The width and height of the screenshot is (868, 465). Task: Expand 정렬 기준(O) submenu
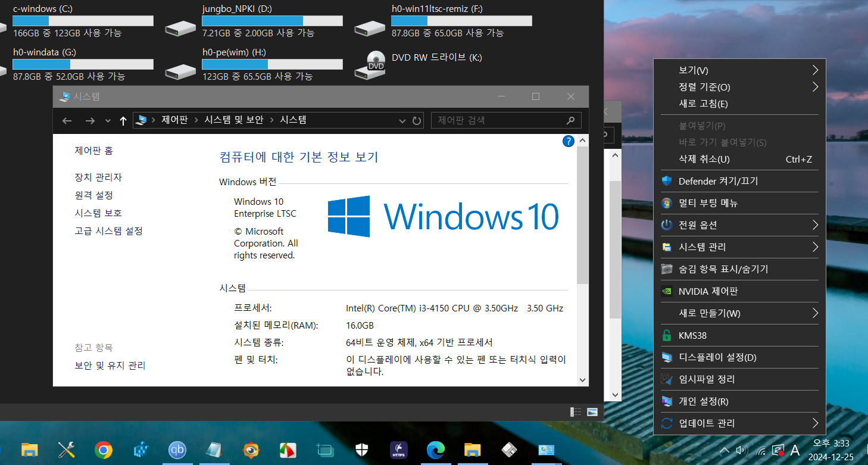point(739,87)
